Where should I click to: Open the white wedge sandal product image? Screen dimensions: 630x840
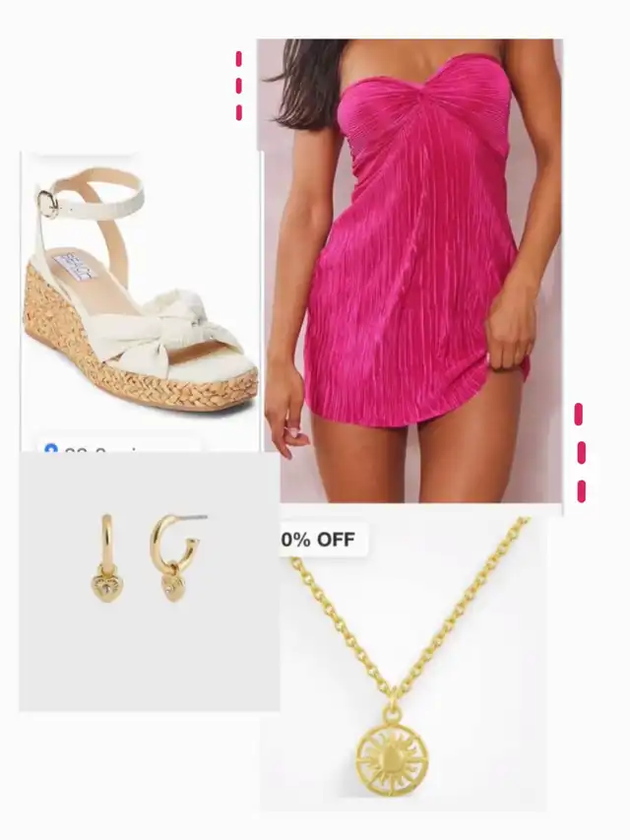(x=141, y=301)
